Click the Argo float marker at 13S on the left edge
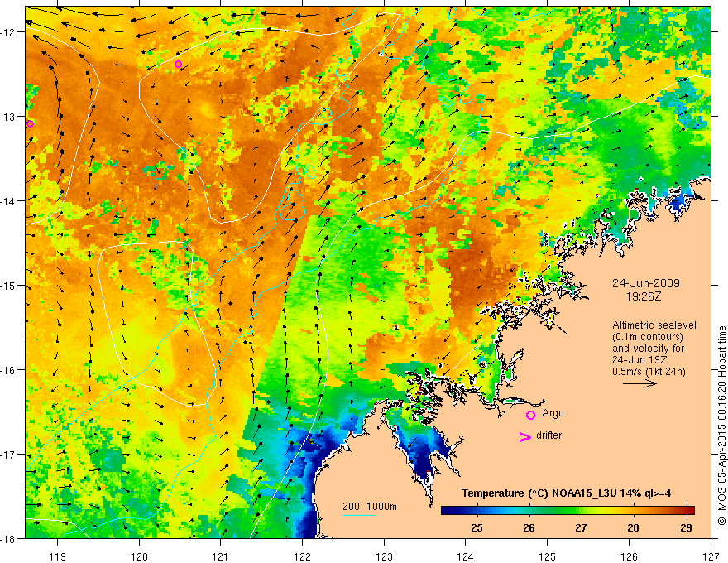The image size is (728, 563). pos(30,123)
